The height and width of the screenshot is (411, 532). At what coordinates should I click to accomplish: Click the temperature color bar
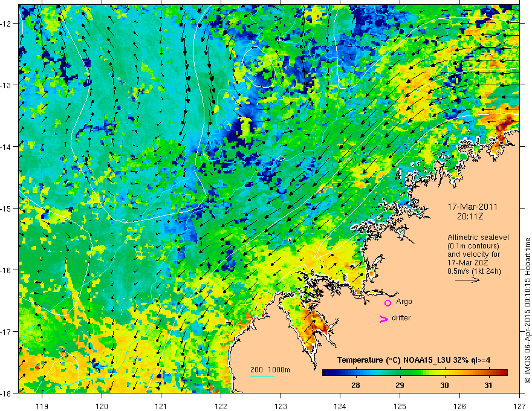point(415,372)
